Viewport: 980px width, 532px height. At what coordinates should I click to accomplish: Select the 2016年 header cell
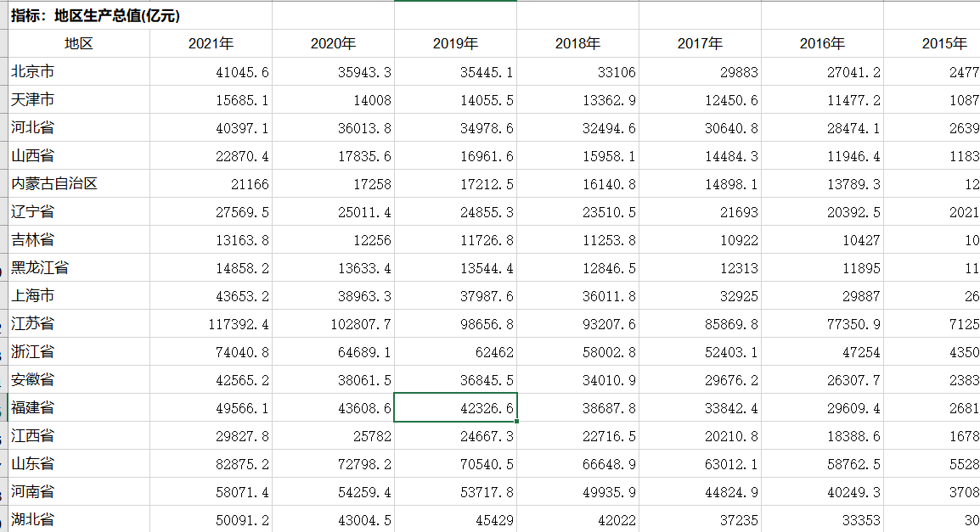pos(823,44)
